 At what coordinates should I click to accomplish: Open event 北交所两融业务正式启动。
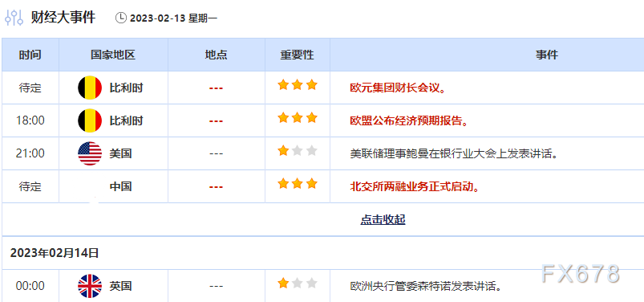pos(415,187)
